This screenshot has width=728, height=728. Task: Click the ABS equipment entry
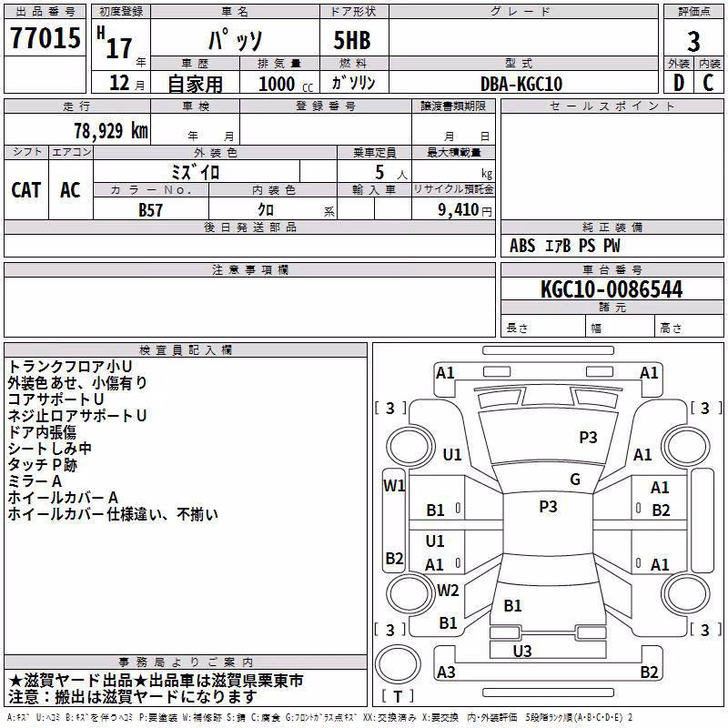tap(522, 246)
